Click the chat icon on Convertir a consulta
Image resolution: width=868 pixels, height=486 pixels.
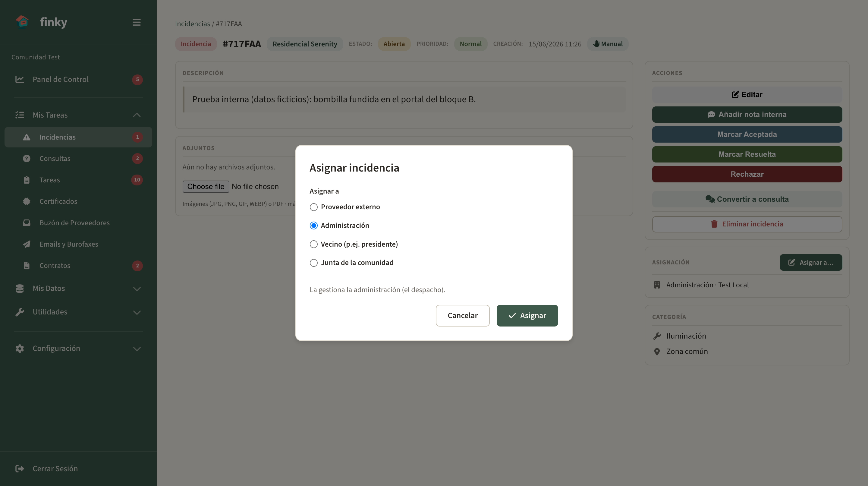(710, 199)
